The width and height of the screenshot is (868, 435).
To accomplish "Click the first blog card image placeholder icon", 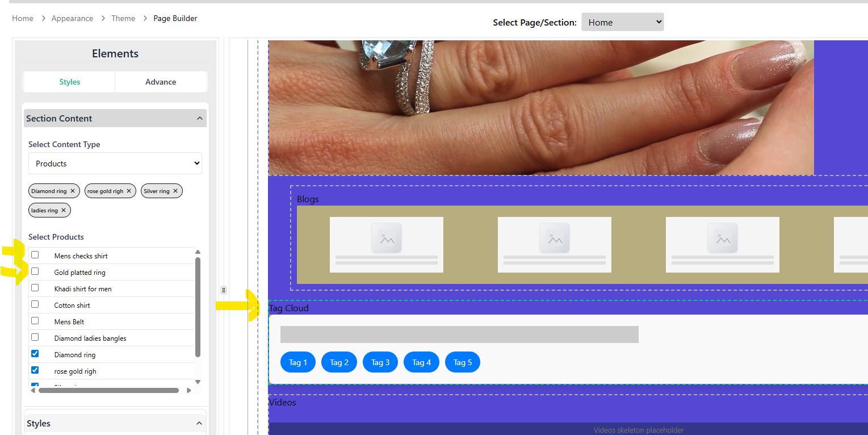I will point(387,237).
